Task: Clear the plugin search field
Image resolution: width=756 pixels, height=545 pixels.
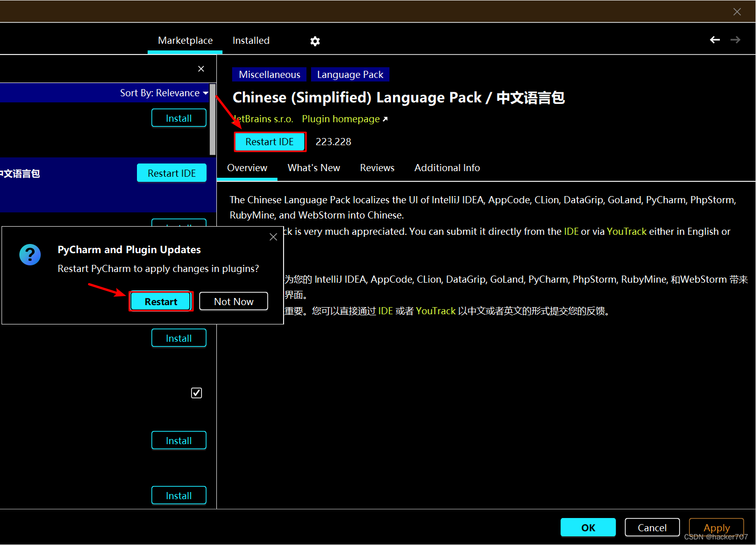Action: tap(201, 69)
